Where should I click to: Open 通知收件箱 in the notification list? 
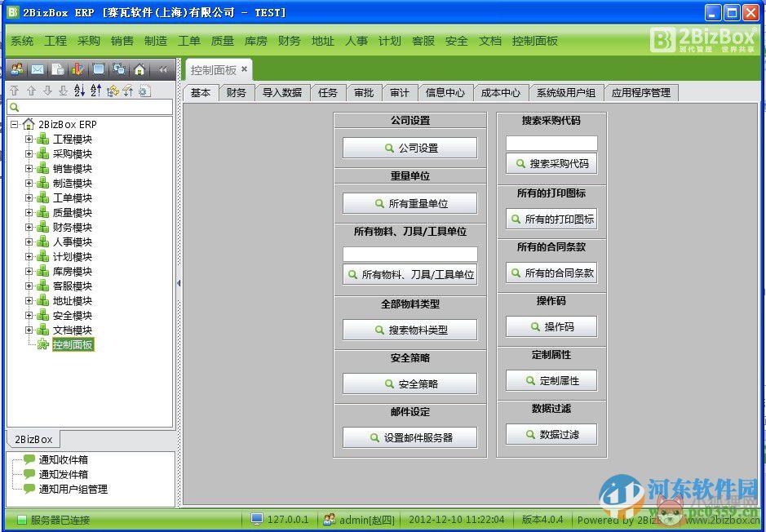(x=64, y=459)
